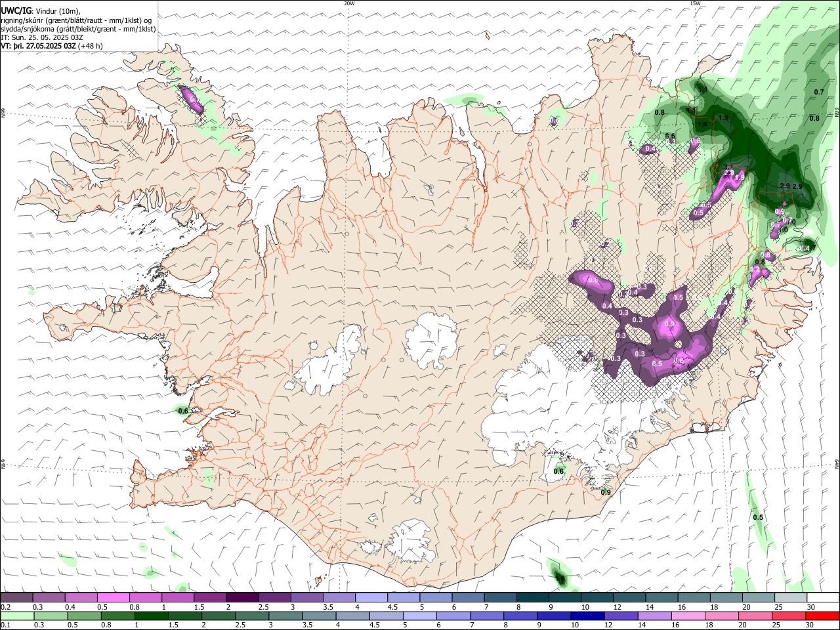Click the palest green 0.1 rain legend swatch
Screen dimensions: 840x630
18,616
